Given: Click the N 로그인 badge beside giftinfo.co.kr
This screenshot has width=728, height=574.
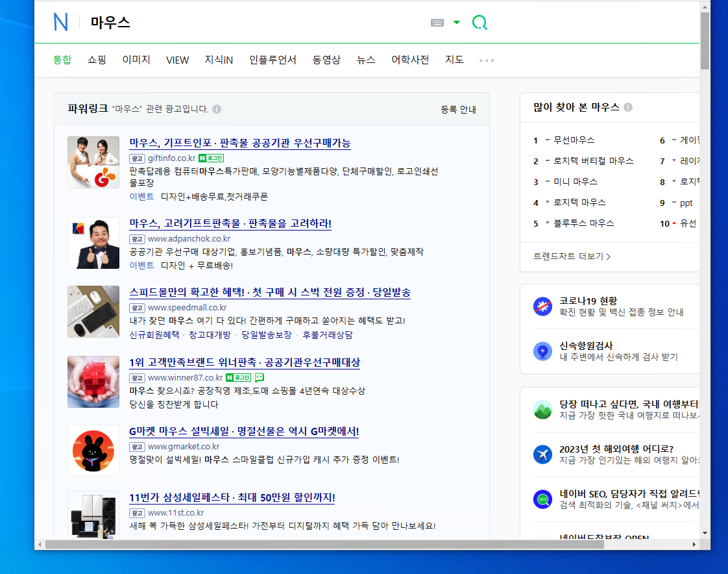Looking at the screenshot, I should pyautogui.click(x=212, y=158).
